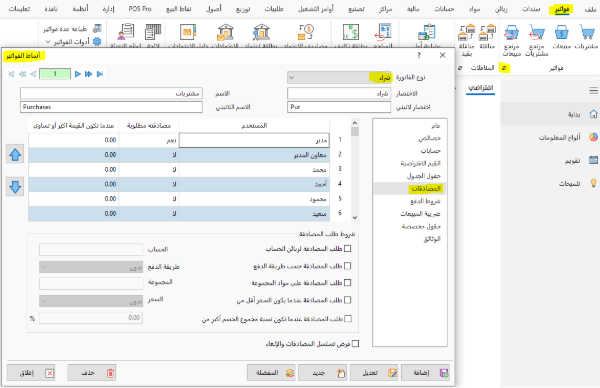This screenshot has width=600, height=388.
Task: Open the المناقلات group dialog launcher
Action: (460, 68)
